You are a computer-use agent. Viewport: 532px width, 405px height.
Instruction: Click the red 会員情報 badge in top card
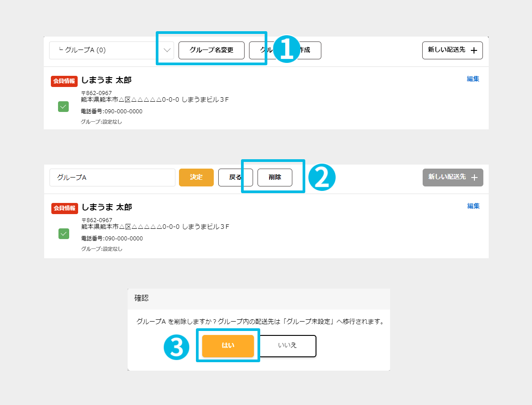(64, 81)
